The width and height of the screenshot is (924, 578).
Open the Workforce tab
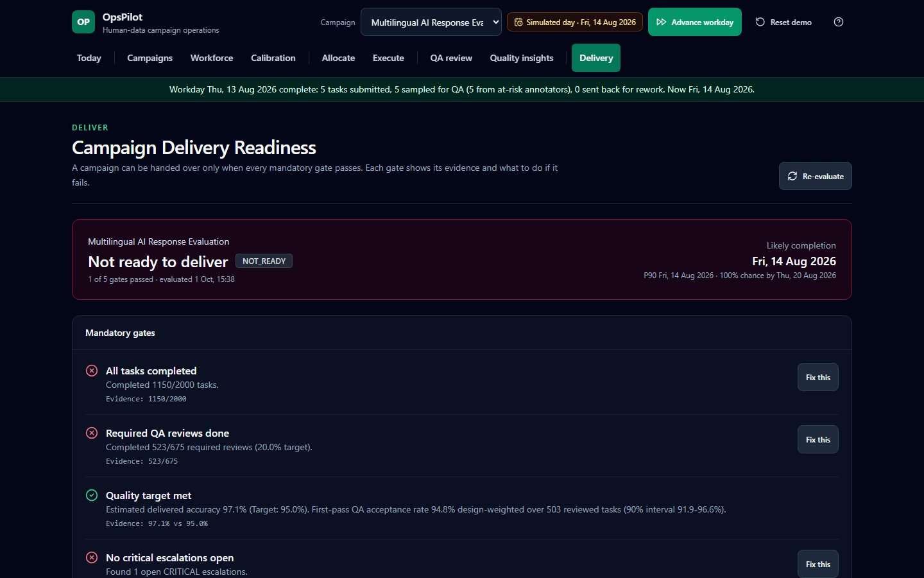click(212, 58)
